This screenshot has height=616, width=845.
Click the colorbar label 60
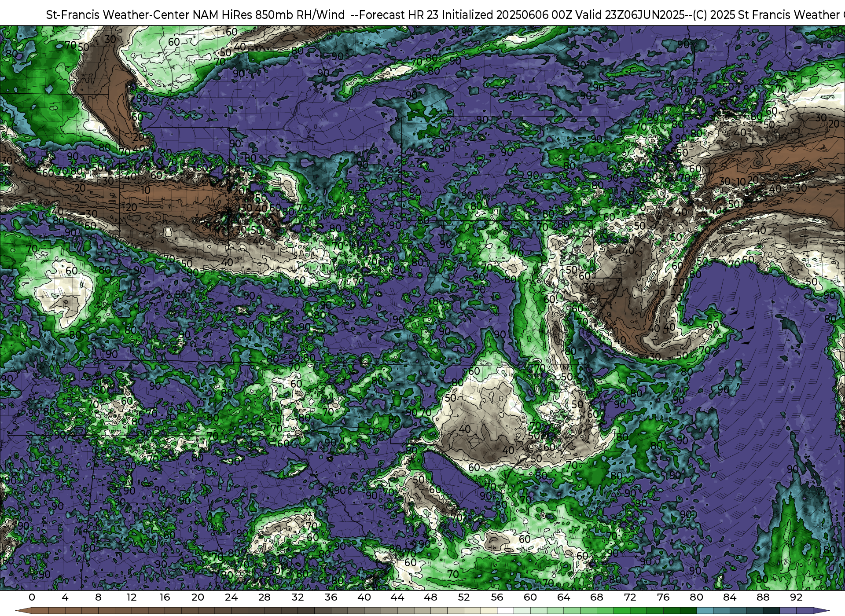point(530,598)
